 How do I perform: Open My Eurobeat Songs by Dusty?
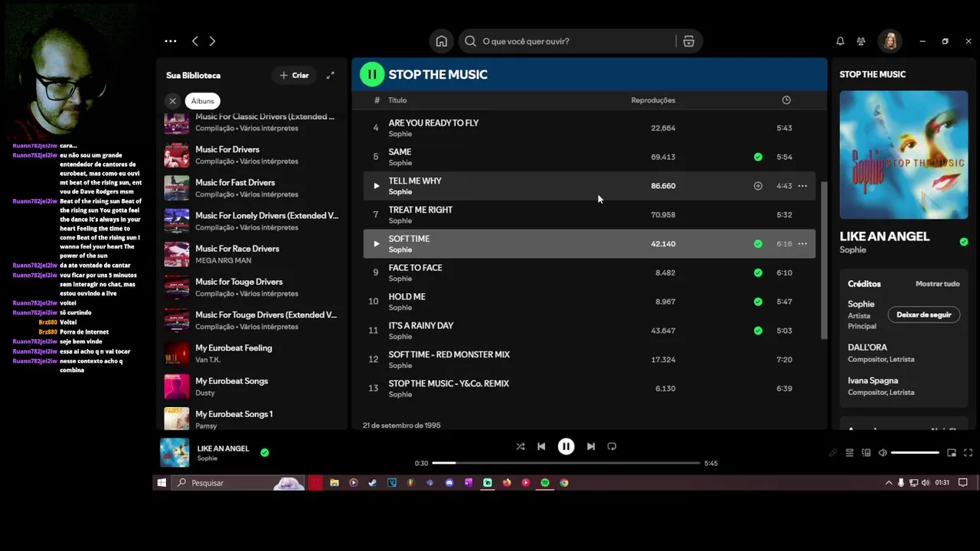[x=252, y=386]
